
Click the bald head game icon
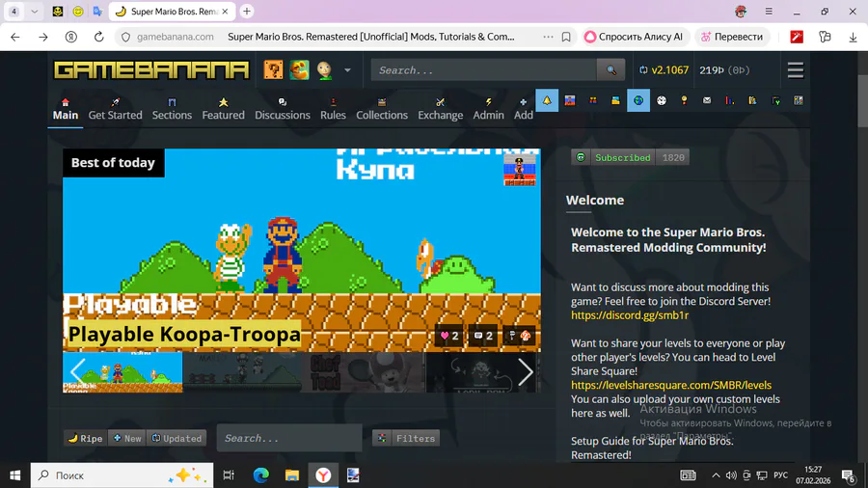(325, 70)
